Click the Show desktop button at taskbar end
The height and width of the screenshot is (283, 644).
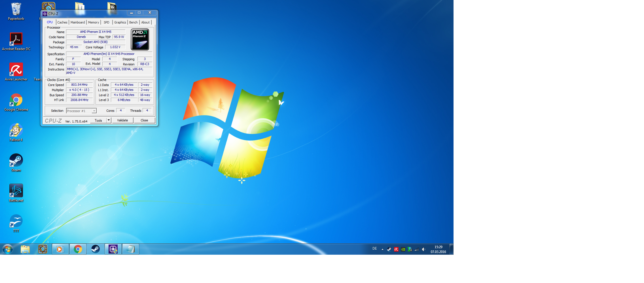pos(451,249)
